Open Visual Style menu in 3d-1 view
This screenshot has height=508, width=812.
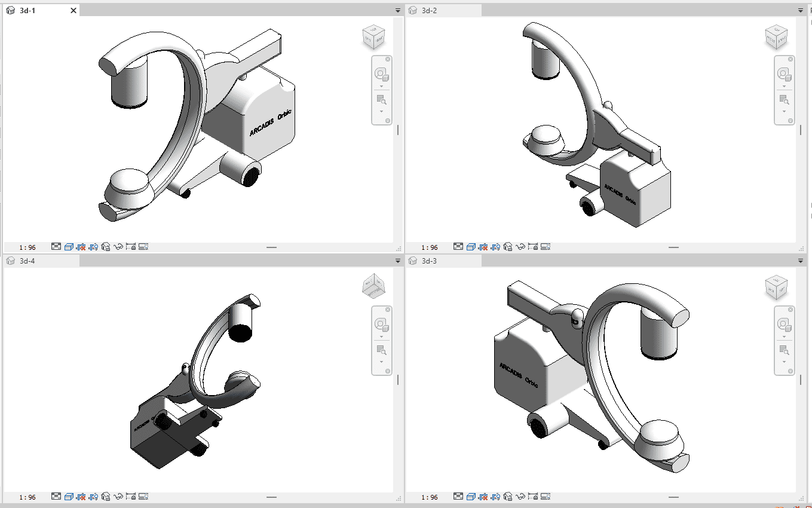click(69, 246)
